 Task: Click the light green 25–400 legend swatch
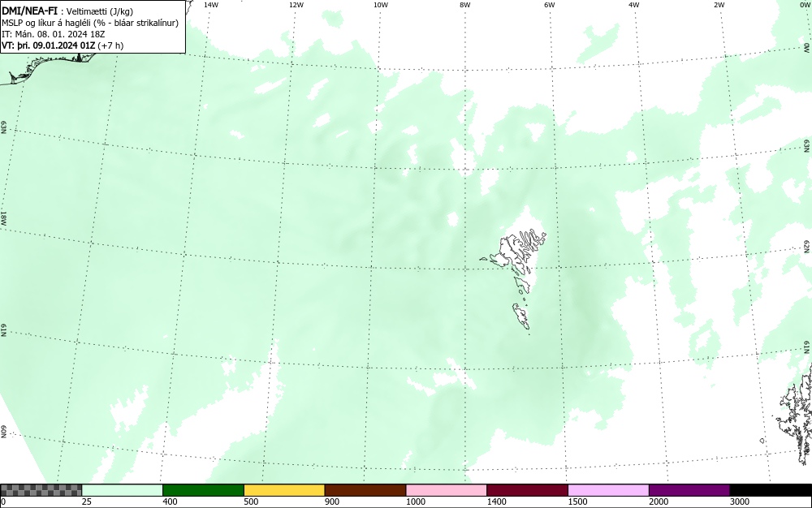[123, 490]
